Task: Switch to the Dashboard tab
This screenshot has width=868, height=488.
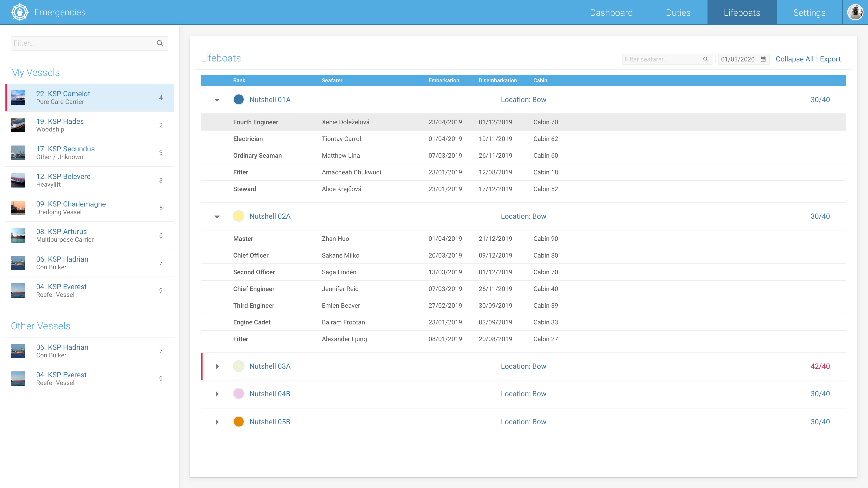Action: coord(611,13)
